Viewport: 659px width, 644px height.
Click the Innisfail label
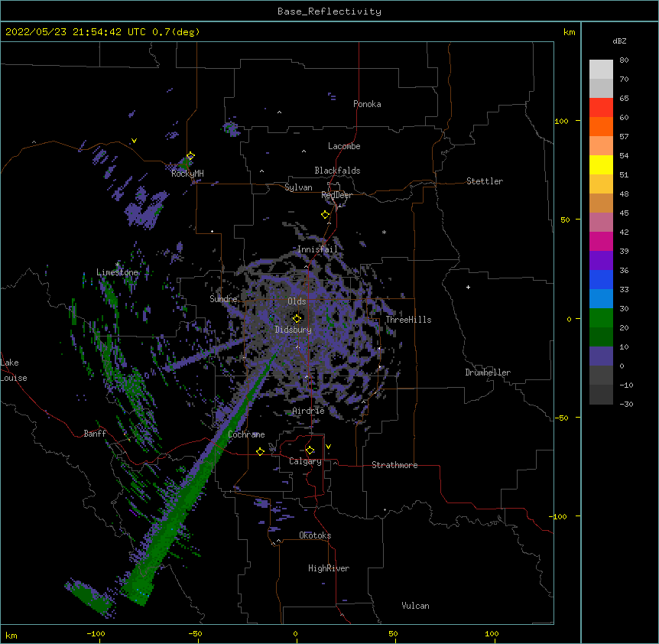point(317,249)
